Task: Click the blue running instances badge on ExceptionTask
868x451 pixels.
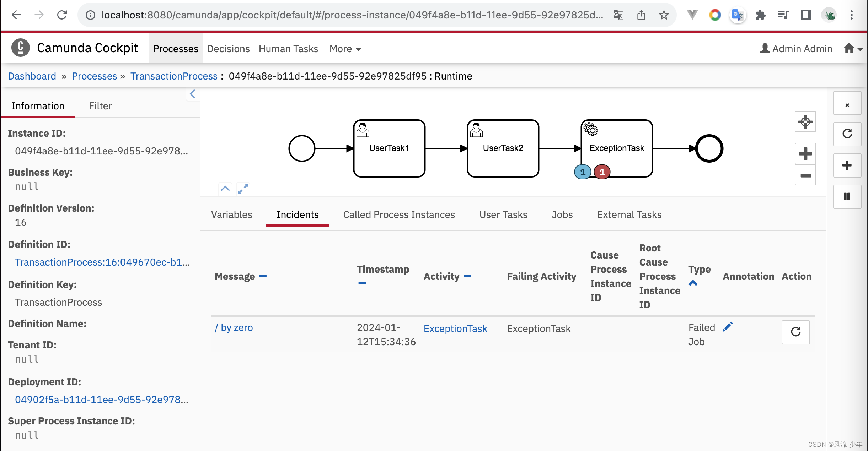Action: pos(583,172)
